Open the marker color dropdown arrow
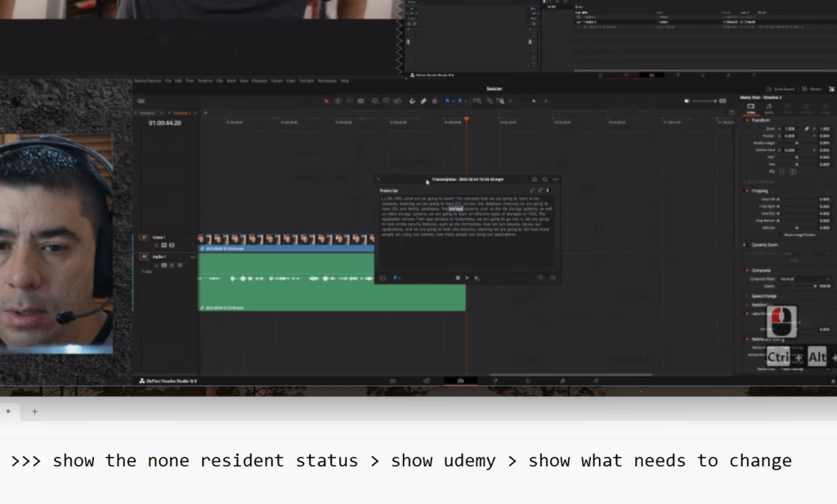This screenshot has width=837, height=504. point(465,100)
